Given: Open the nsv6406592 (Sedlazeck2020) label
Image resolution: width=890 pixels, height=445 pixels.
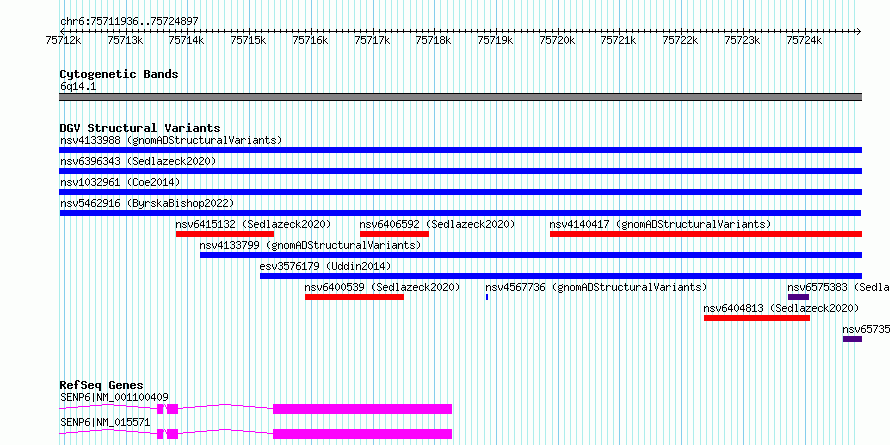Looking at the screenshot, I should tap(437, 224).
